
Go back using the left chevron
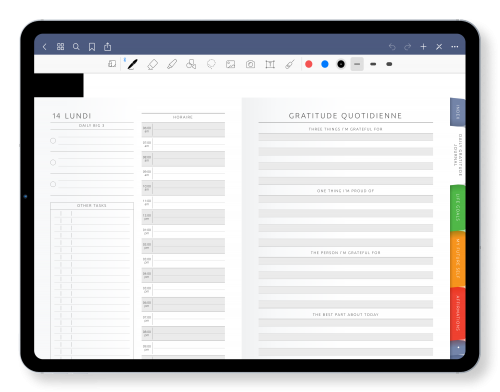(45, 47)
